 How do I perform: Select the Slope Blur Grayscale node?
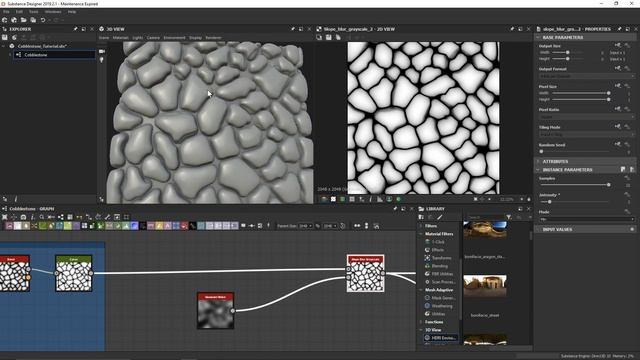coord(365,273)
